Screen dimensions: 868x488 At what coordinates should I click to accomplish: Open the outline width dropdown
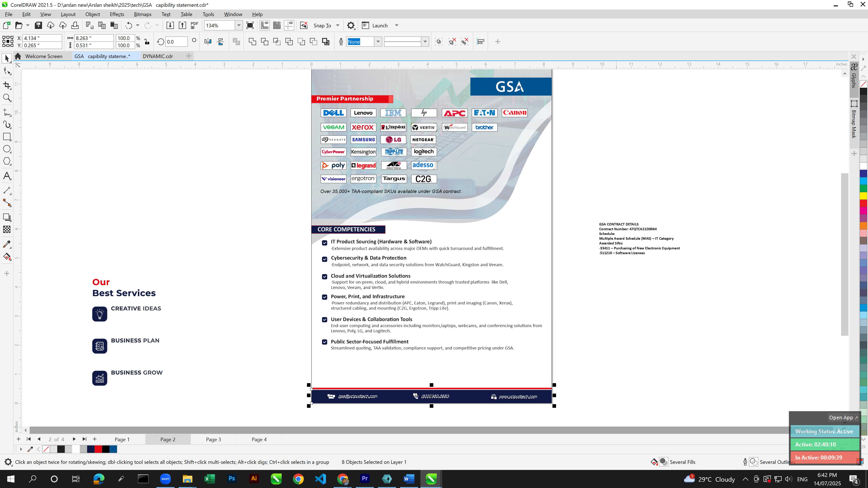378,42
